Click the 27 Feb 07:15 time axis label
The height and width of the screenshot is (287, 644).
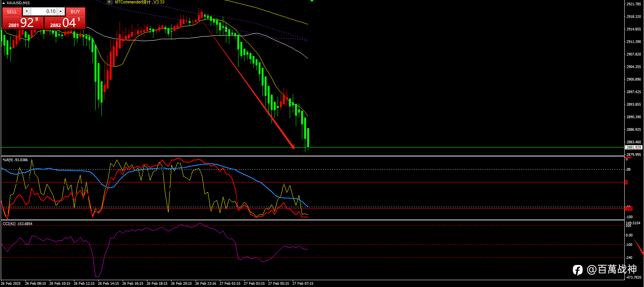pos(303,283)
